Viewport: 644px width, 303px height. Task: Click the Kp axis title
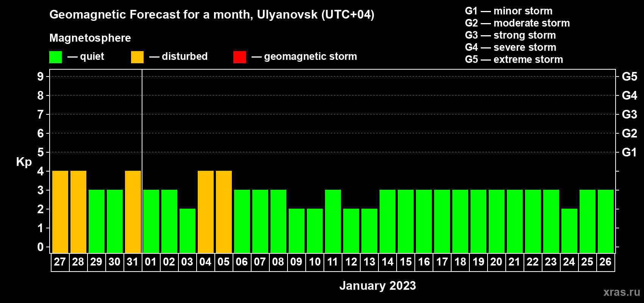(24, 162)
